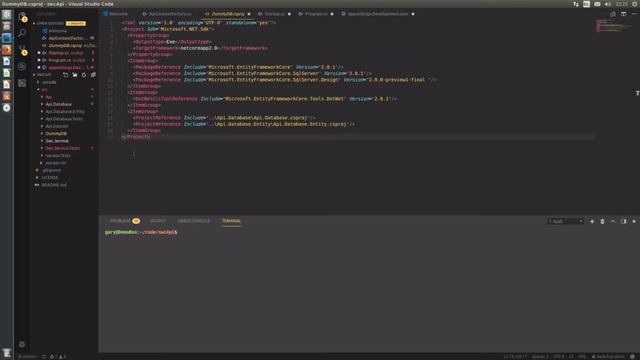Open Manage gear at activity bar bottom
Viewport: 640px width, 360px height.
[22, 344]
